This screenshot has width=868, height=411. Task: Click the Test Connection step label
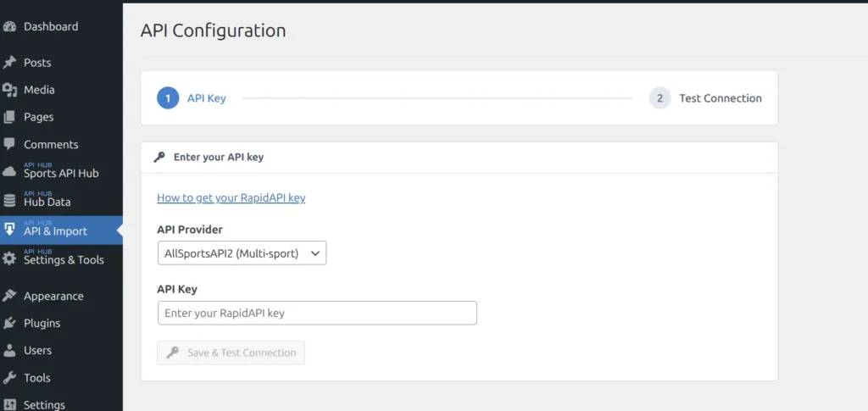[721, 98]
